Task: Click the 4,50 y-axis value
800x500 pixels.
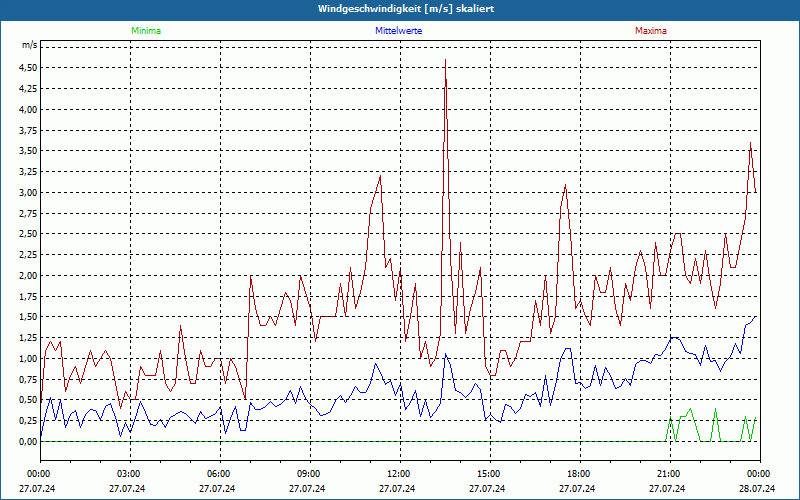Action: click(x=28, y=68)
